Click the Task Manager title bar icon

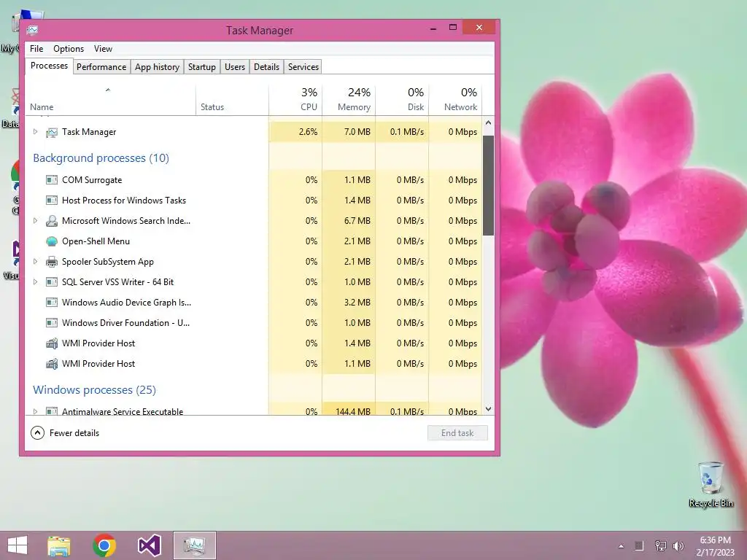[32, 31]
